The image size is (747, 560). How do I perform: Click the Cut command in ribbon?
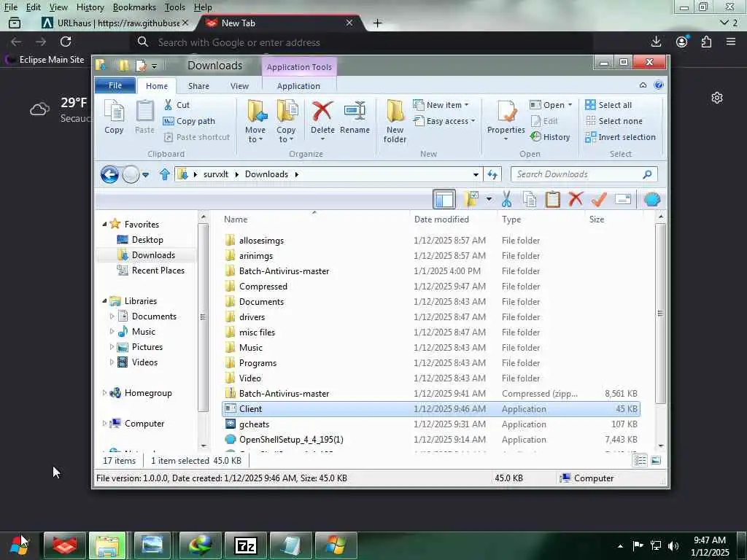(x=177, y=105)
